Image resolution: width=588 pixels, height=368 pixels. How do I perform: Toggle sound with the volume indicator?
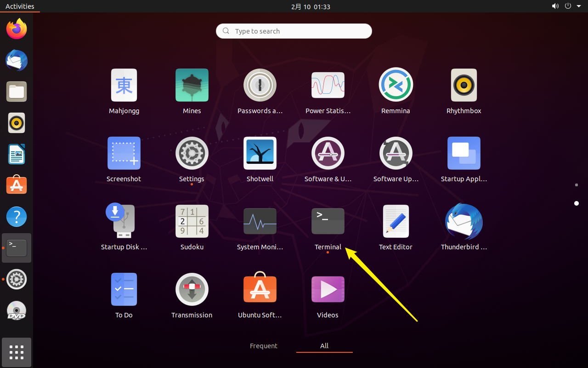pyautogui.click(x=555, y=6)
